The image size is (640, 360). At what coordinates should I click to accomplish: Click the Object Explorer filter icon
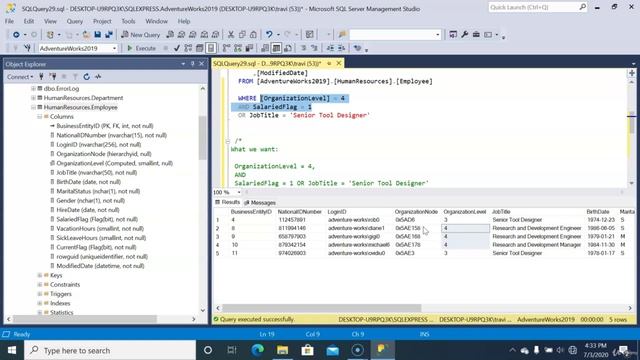tap(75, 77)
